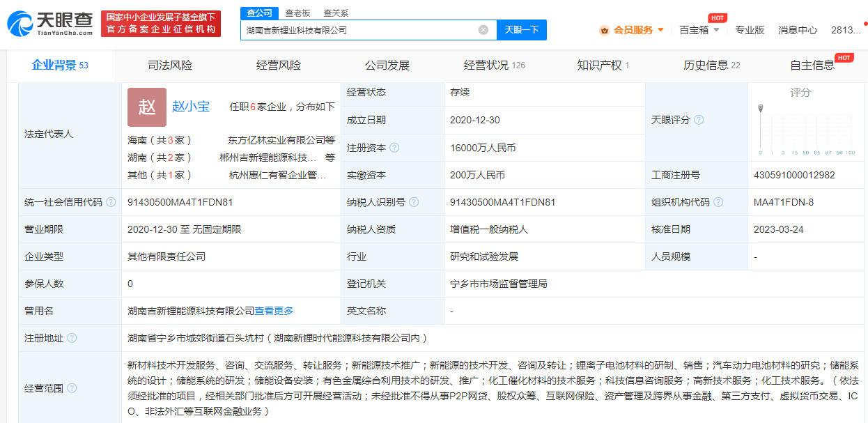Click 查看更多 next to 曾用名

pyautogui.click(x=274, y=311)
